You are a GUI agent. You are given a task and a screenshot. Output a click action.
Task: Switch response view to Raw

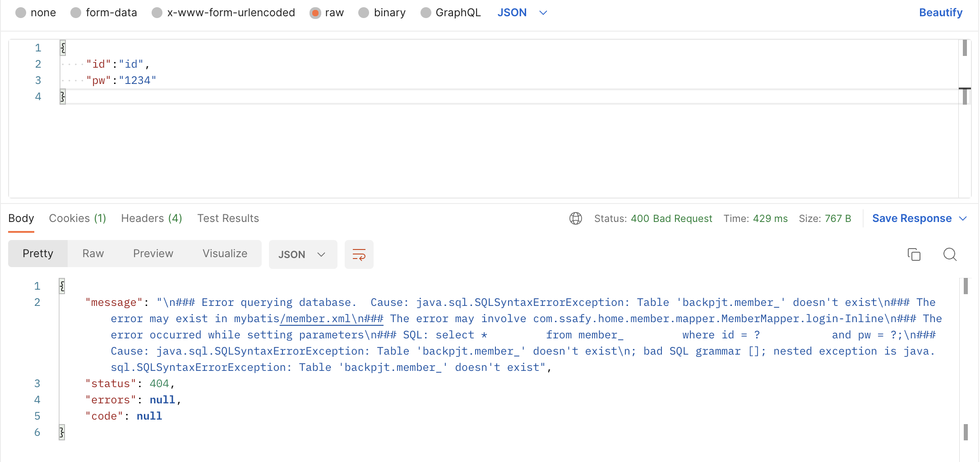[x=93, y=254]
